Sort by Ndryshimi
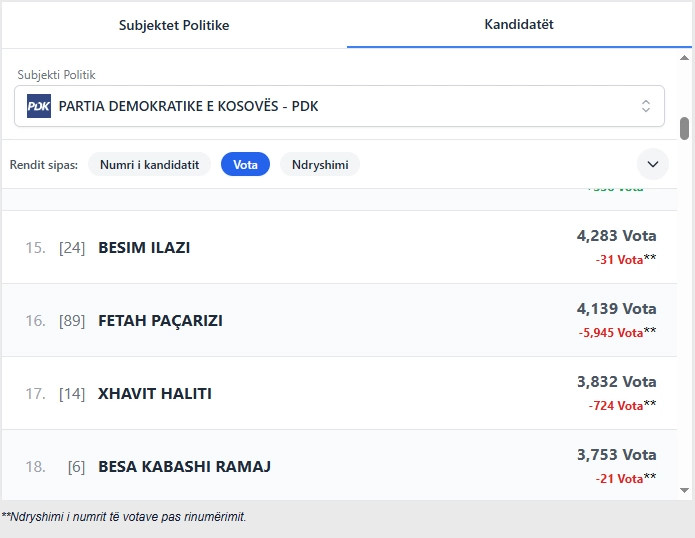695x538 pixels. pos(320,164)
